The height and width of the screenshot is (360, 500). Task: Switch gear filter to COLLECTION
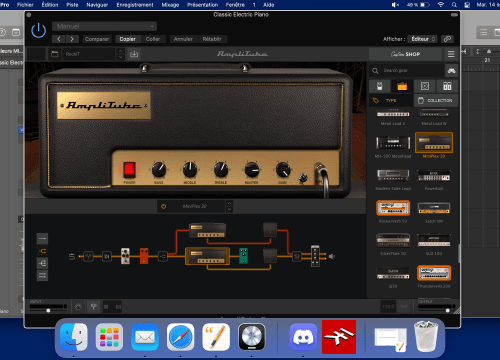coord(436,100)
